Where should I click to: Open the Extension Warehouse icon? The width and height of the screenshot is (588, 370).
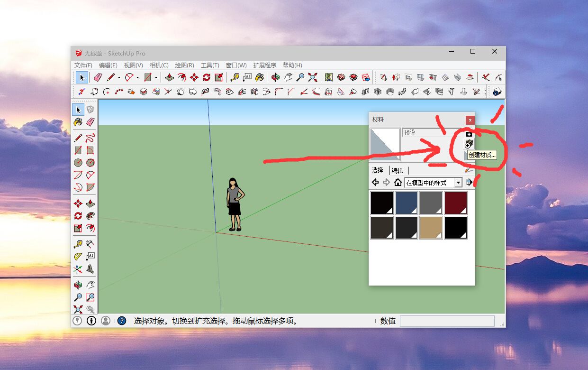click(x=353, y=77)
